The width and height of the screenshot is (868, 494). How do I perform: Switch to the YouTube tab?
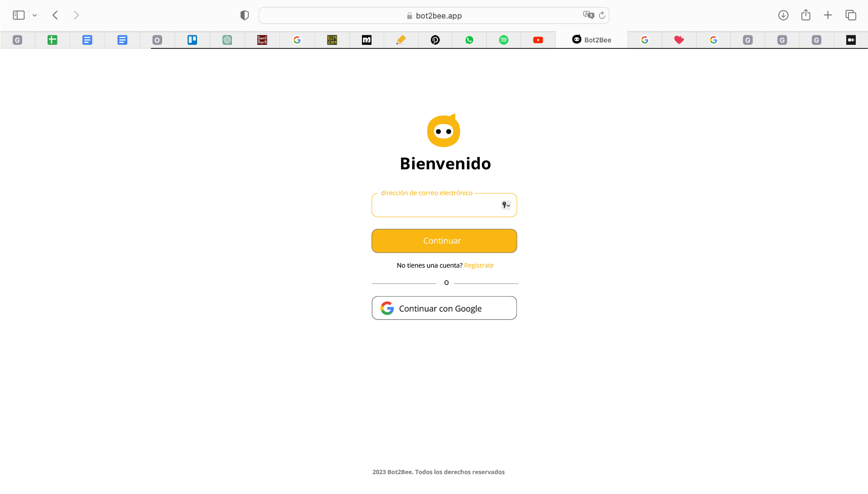tap(538, 40)
